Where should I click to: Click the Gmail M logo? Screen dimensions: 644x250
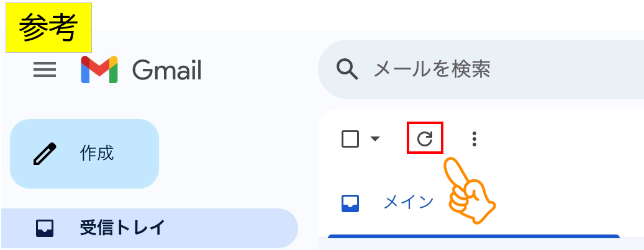pos(99,69)
